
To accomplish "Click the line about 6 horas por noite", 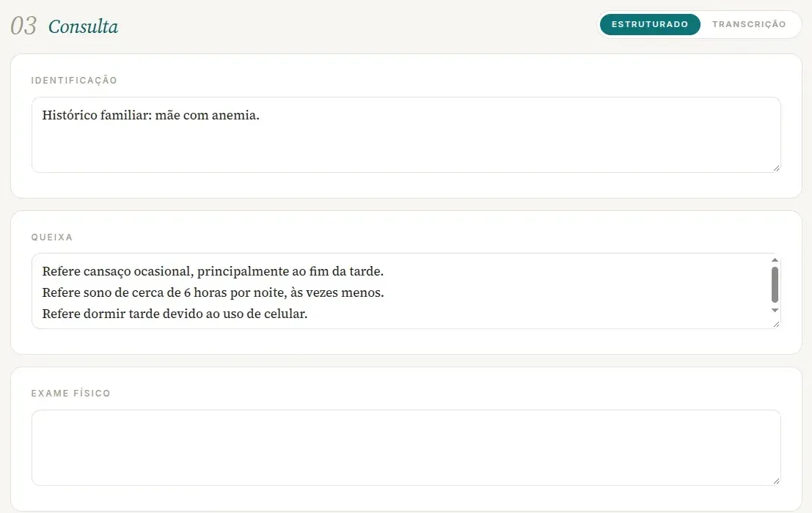I will pos(213,292).
